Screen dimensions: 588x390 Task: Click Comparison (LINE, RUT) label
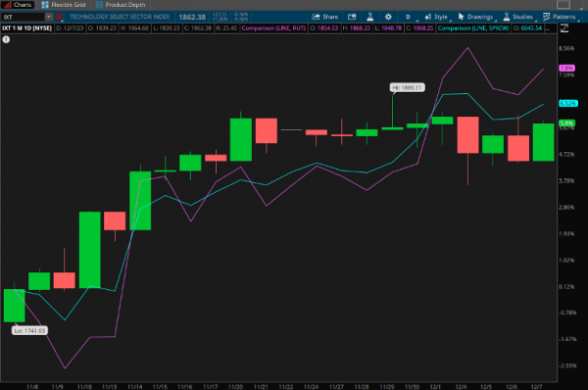[273, 28]
